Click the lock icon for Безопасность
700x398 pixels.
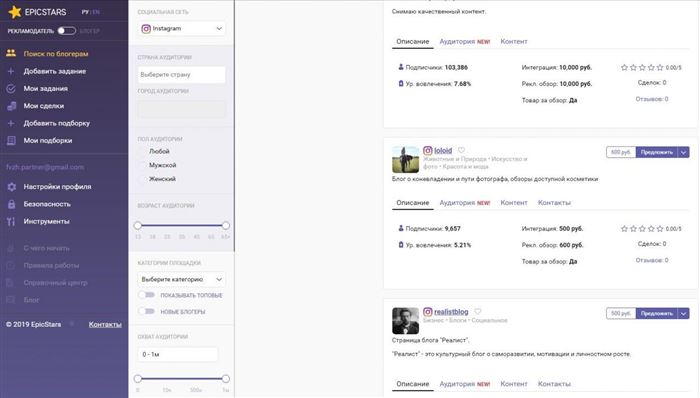(11, 204)
